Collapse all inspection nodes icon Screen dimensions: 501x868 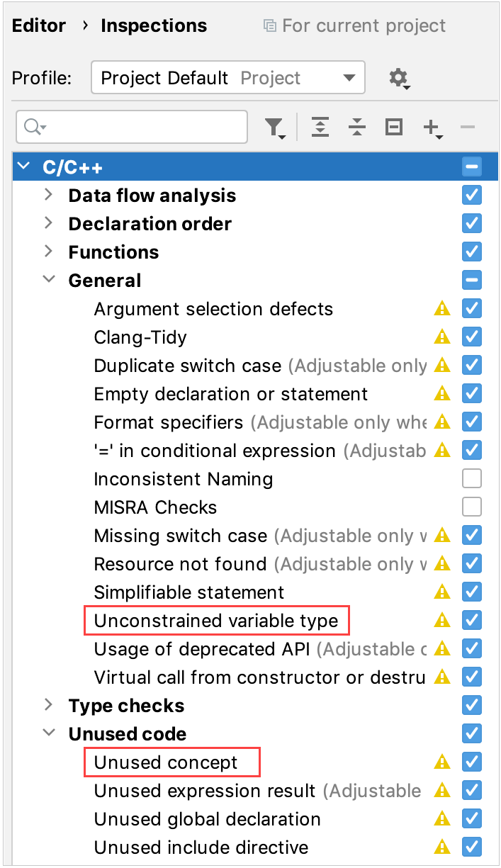pos(357,127)
